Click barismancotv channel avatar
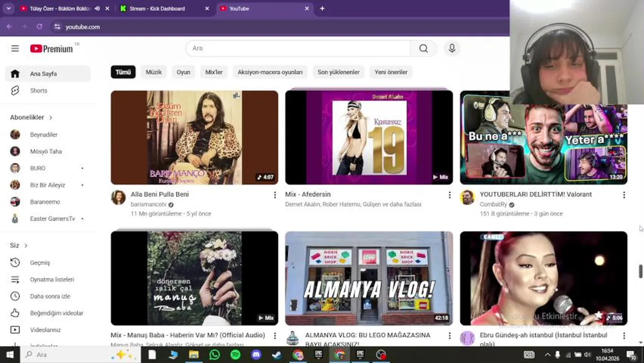644x363 pixels. point(118,198)
